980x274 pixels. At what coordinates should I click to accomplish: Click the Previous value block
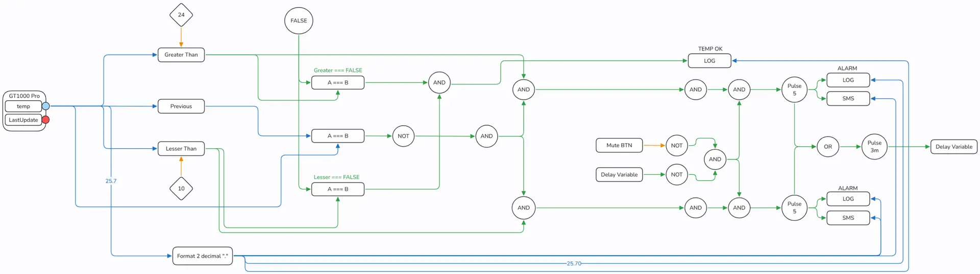pyautogui.click(x=181, y=106)
